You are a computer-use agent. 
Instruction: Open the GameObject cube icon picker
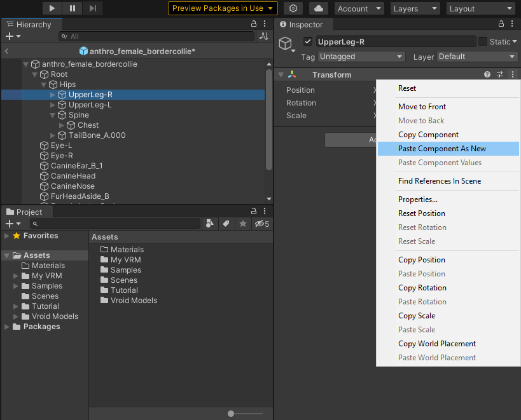[x=286, y=44]
